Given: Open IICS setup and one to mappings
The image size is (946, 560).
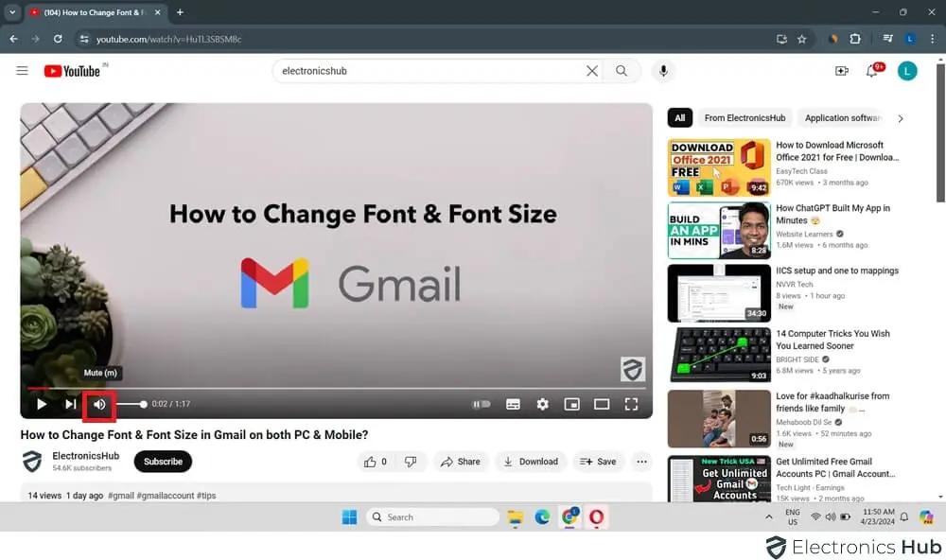Looking at the screenshot, I should point(837,271).
